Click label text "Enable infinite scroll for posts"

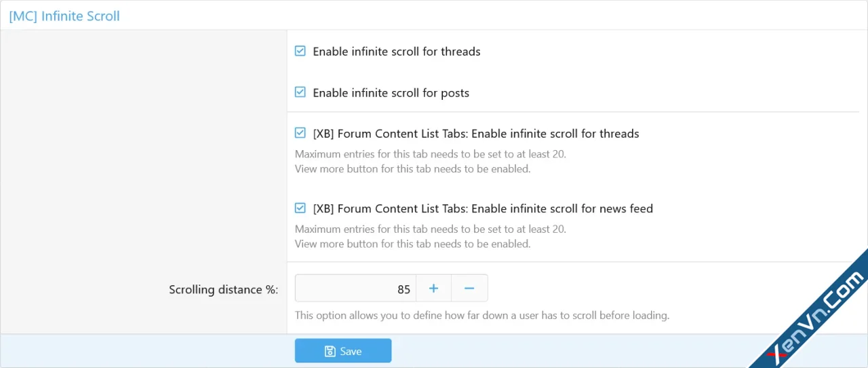(391, 93)
